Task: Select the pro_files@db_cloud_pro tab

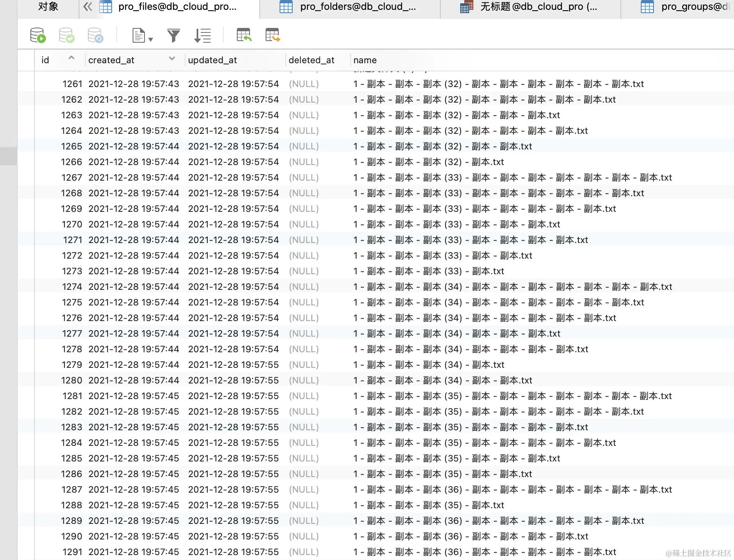Action: pyautogui.click(x=169, y=7)
